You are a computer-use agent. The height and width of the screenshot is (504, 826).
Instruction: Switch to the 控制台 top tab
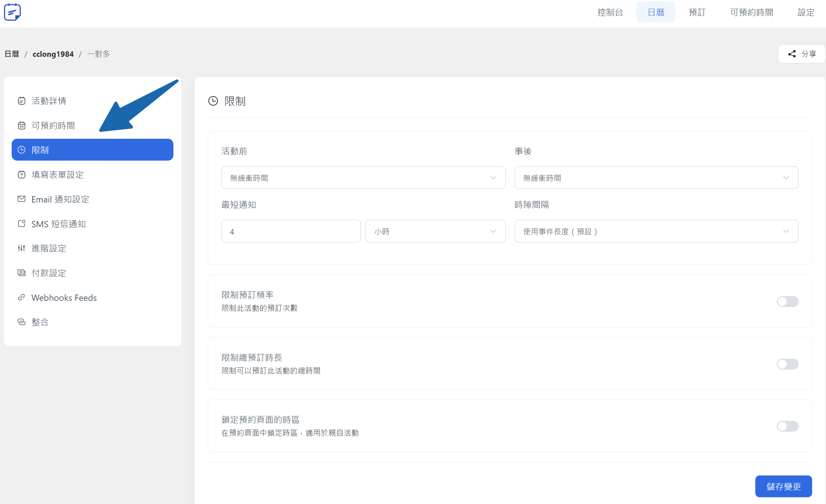click(x=610, y=12)
